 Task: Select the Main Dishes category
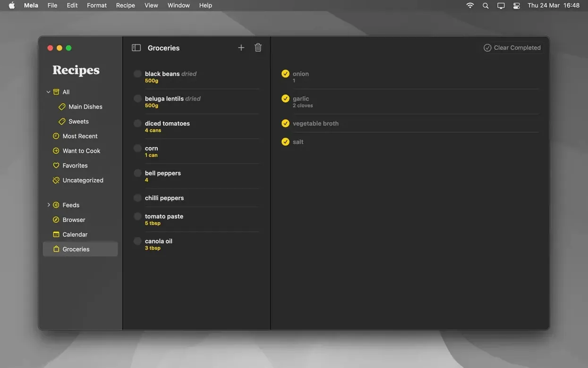click(80, 107)
